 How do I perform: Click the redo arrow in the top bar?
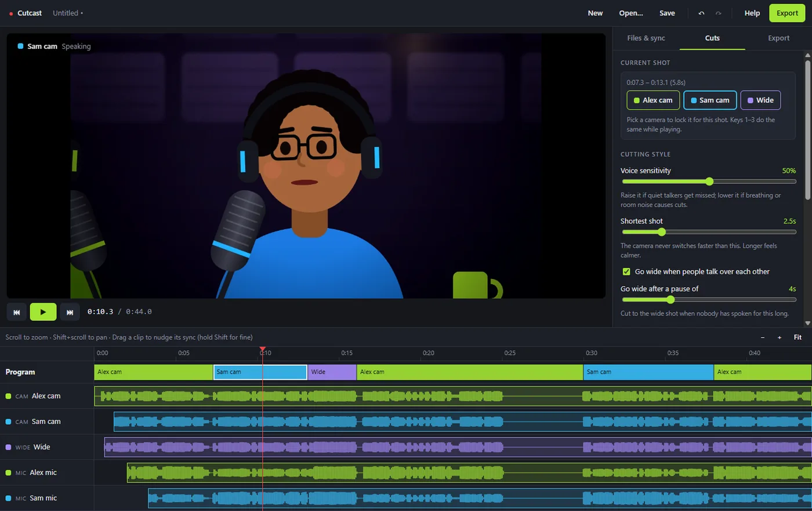[x=718, y=13]
